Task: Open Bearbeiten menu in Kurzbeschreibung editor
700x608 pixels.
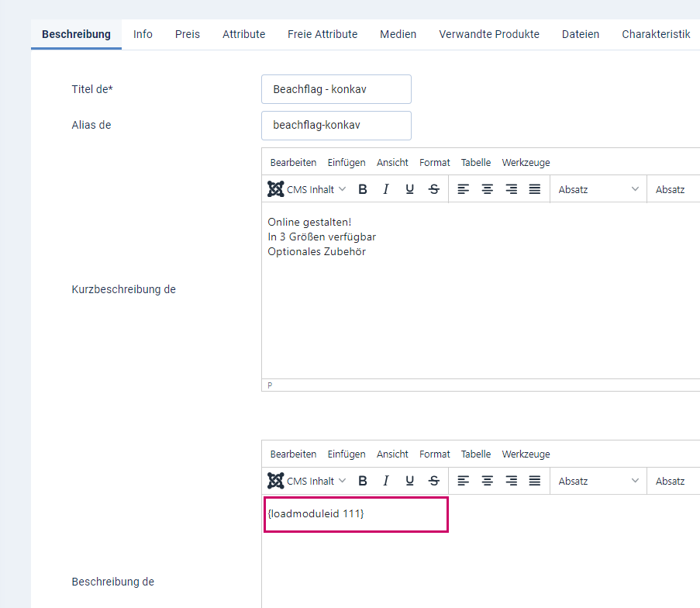Action: 293,163
